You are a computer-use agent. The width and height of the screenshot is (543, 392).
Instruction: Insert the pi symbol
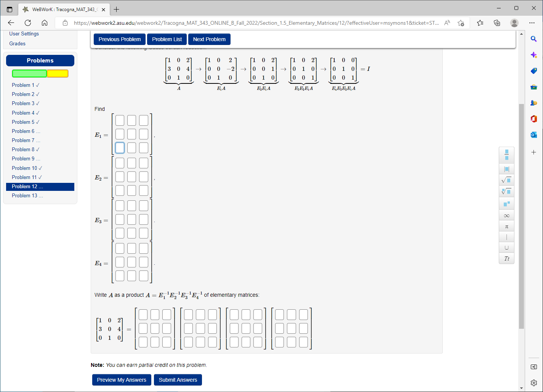pos(506,226)
